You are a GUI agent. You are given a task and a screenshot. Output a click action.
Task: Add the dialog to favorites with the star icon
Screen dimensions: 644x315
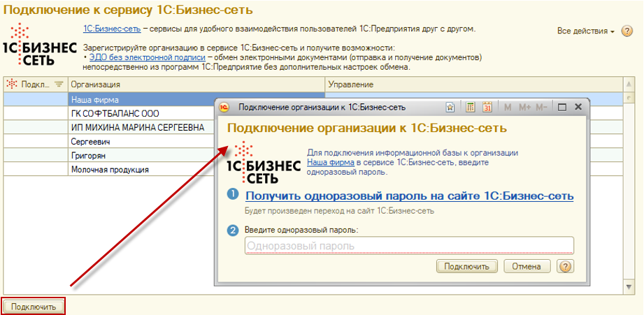(450, 108)
